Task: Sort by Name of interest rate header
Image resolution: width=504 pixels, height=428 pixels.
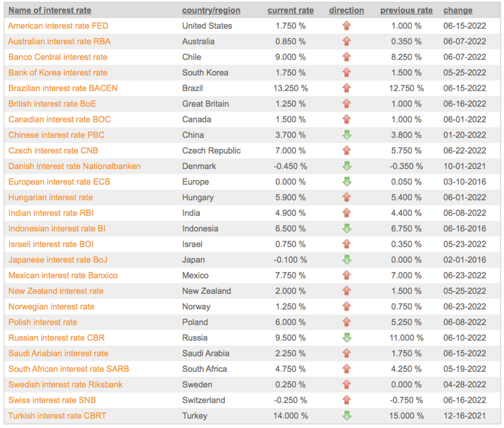Action: click(50, 10)
